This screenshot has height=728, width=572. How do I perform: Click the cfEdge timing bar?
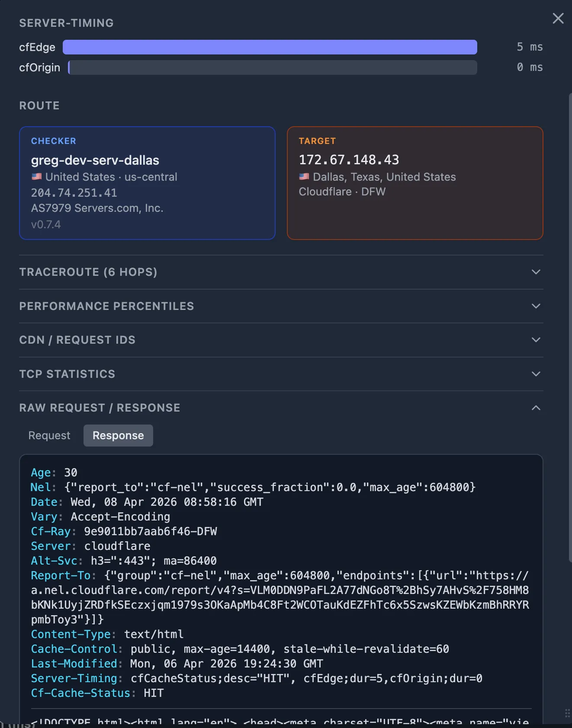click(x=270, y=47)
